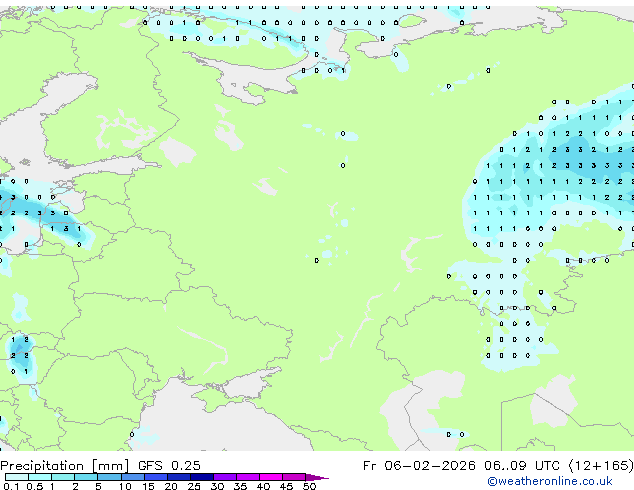This screenshot has width=634, height=490.
Task: Click the "GFS 0.25" model label
Action: point(169,466)
